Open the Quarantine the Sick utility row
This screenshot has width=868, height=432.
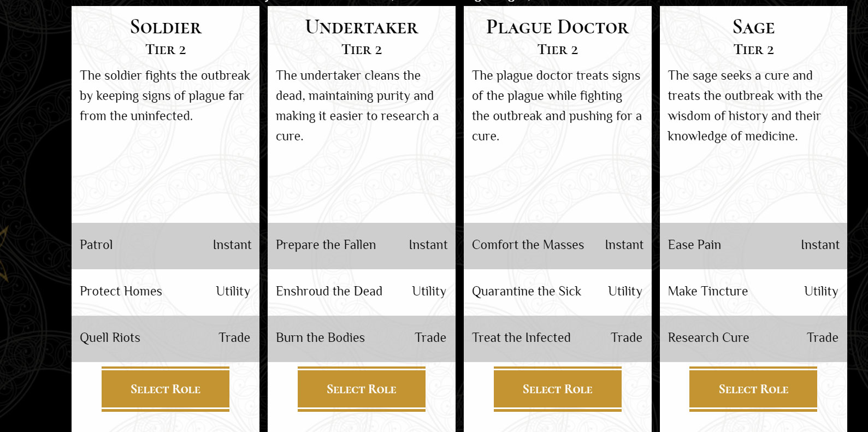point(558,292)
